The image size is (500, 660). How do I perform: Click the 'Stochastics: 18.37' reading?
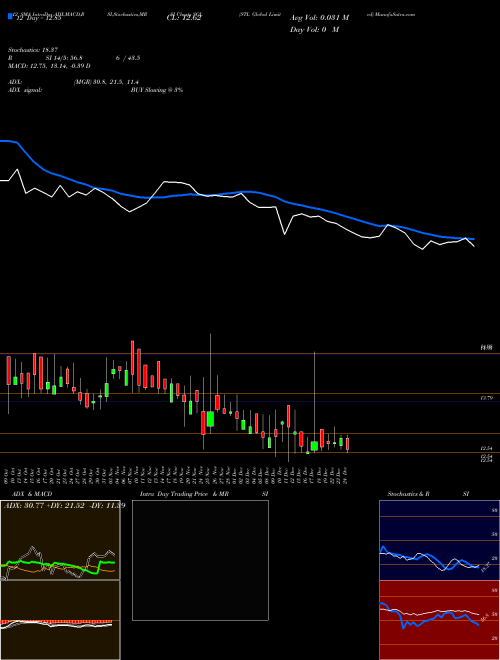click(33, 51)
